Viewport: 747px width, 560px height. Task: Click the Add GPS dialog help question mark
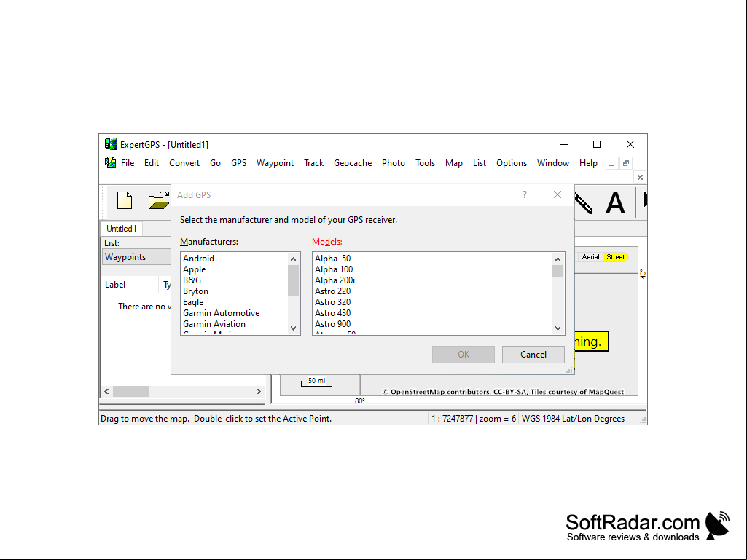(525, 194)
